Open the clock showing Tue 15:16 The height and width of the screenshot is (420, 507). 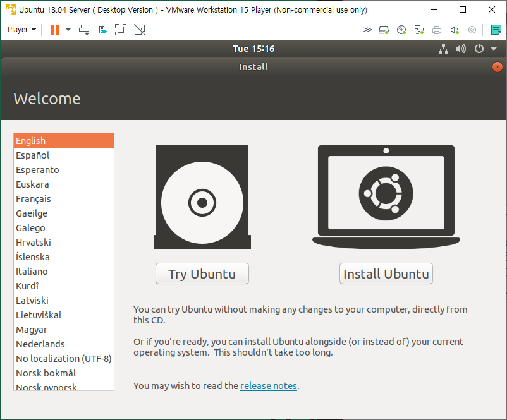(x=253, y=49)
